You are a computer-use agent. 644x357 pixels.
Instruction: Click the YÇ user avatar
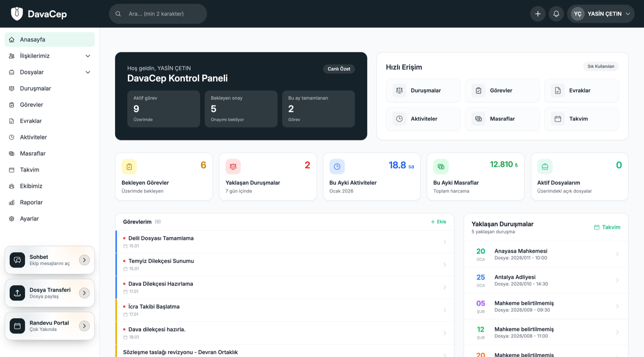pyautogui.click(x=578, y=14)
